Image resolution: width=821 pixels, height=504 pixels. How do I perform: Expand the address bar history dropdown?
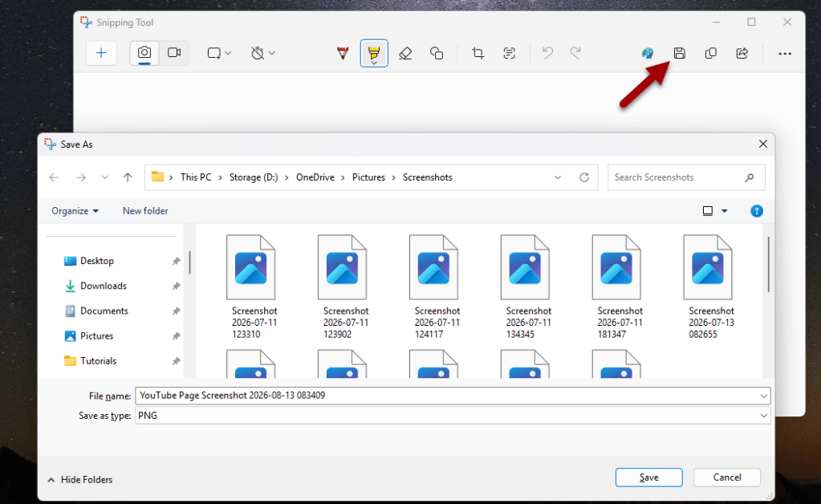tap(558, 177)
